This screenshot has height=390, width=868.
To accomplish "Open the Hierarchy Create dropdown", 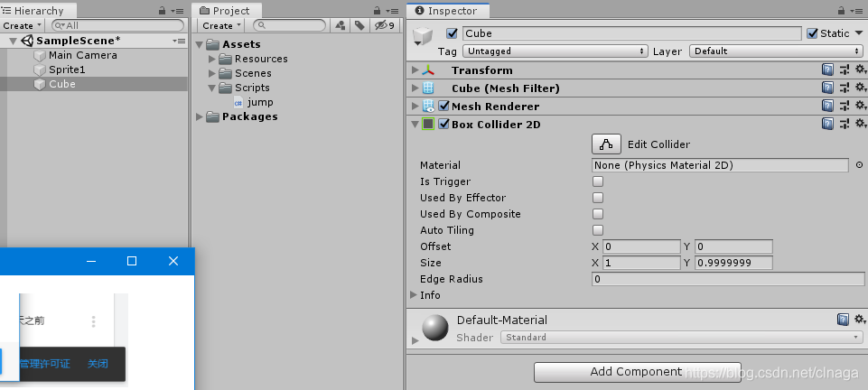I will (23, 25).
